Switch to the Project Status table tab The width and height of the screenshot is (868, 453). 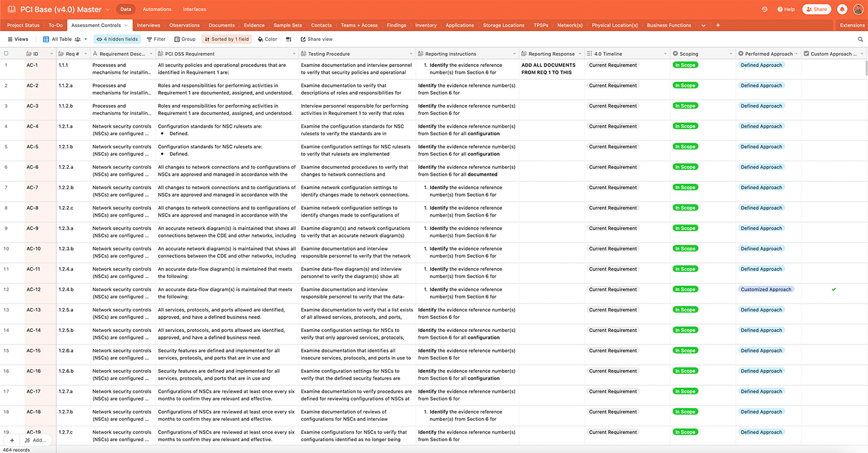[x=24, y=25]
